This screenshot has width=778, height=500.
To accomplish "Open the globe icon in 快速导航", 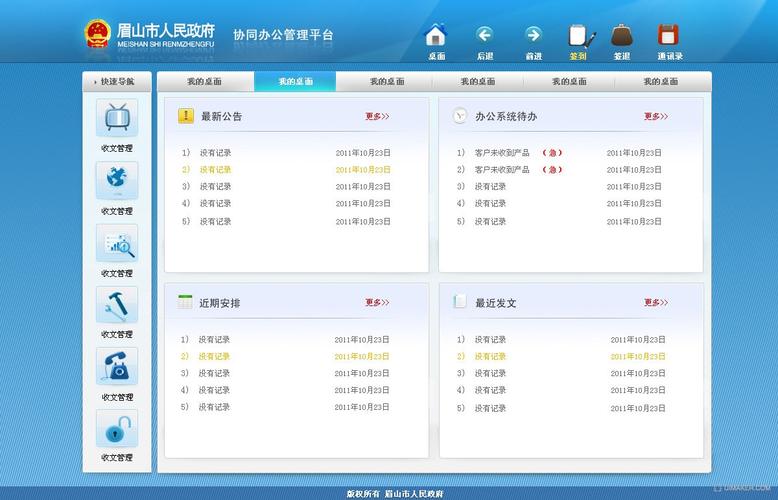I will tap(117, 181).
